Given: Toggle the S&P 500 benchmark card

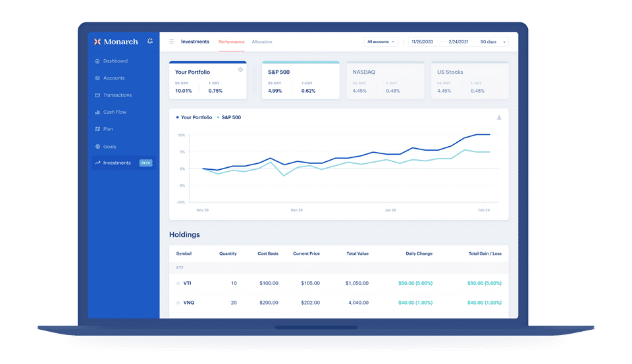Looking at the screenshot, I should (x=301, y=80).
